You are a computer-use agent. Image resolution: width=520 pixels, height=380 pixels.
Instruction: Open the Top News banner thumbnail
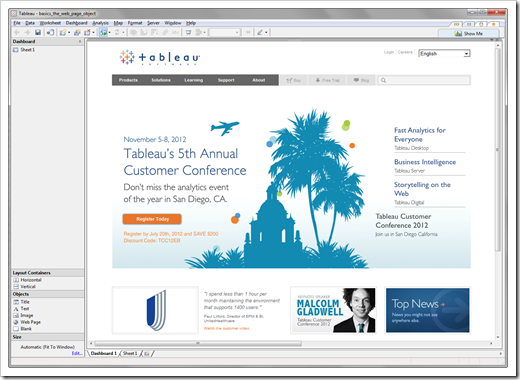[428, 310]
